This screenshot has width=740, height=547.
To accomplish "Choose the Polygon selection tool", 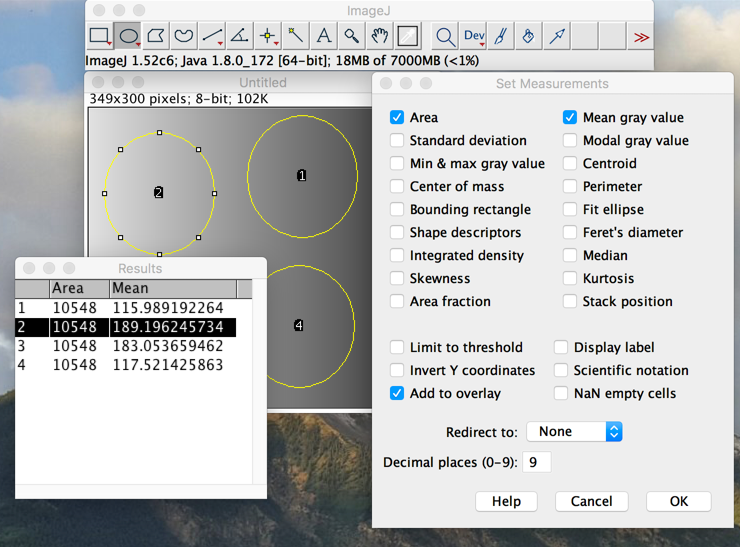I will tap(156, 36).
